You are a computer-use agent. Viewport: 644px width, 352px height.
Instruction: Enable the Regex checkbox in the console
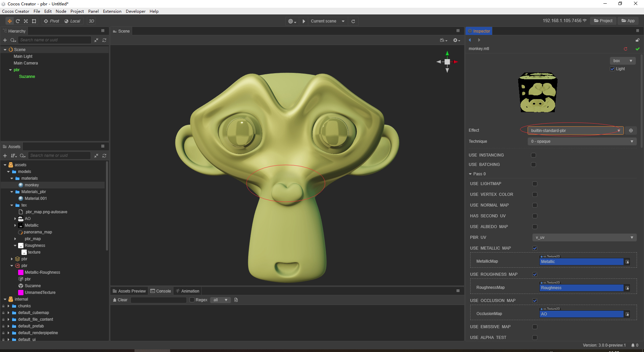tap(192, 300)
